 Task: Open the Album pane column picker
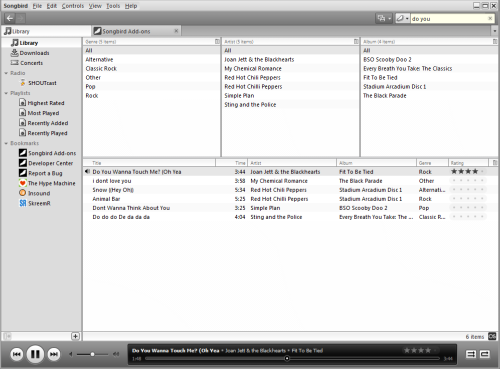point(495,42)
